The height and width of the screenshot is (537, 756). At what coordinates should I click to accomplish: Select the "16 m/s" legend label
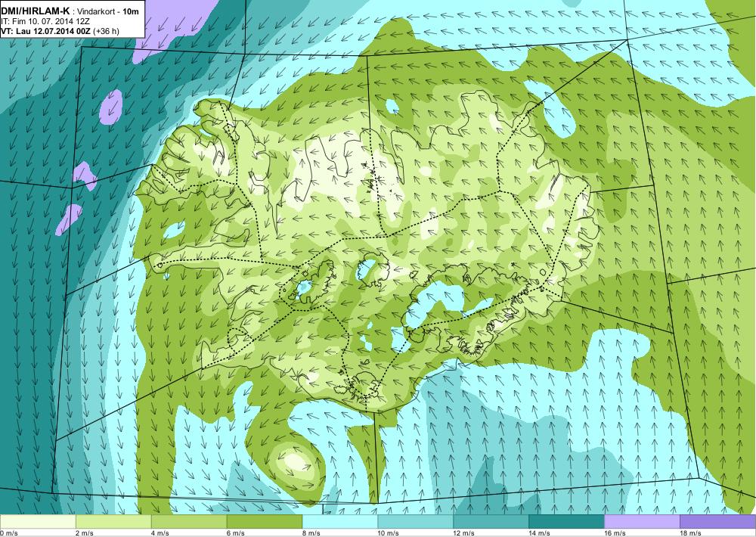click(x=615, y=533)
